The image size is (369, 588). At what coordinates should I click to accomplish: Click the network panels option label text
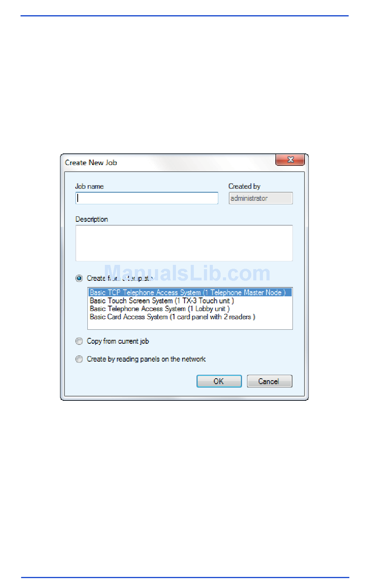tap(146, 359)
